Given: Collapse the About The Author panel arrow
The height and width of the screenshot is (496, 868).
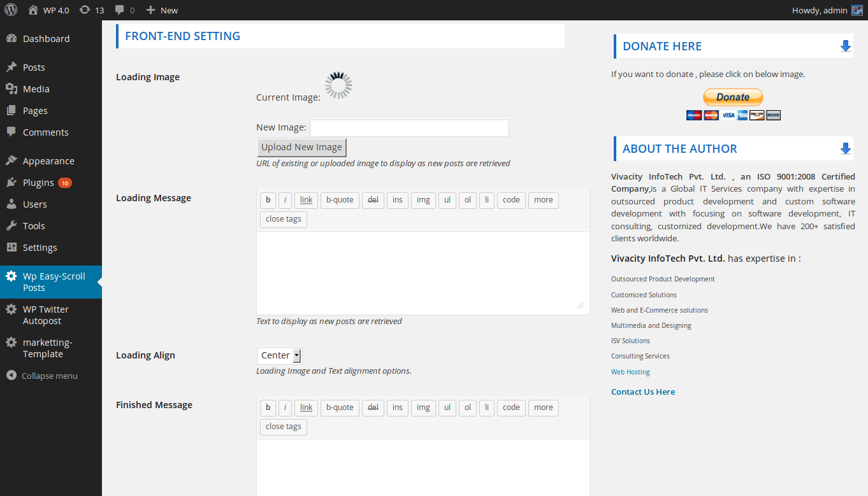Looking at the screenshot, I should coord(846,148).
